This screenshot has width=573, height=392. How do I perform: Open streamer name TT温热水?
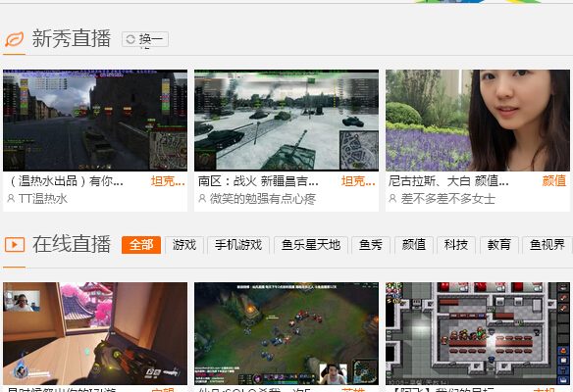click(x=43, y=199)
